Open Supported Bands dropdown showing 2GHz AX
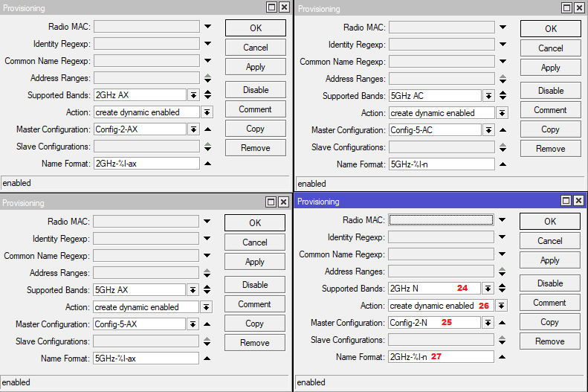The width and height of the screenshot is (588, 392). pyautogui.click(x=193, y=95)
